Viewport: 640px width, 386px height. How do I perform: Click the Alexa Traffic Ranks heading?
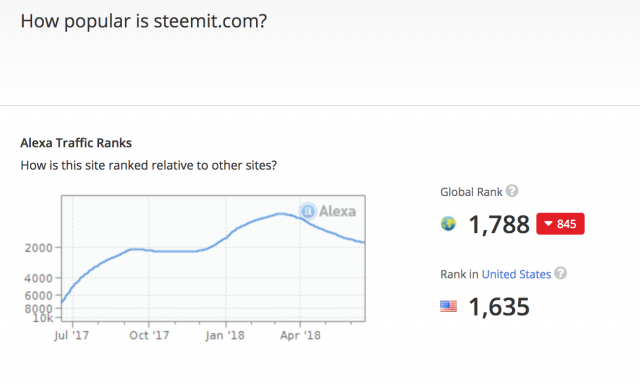76,143
